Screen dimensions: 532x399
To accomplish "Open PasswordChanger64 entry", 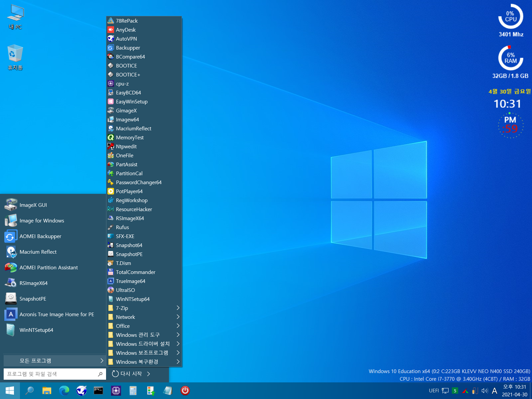I will [x=144, y=183].
